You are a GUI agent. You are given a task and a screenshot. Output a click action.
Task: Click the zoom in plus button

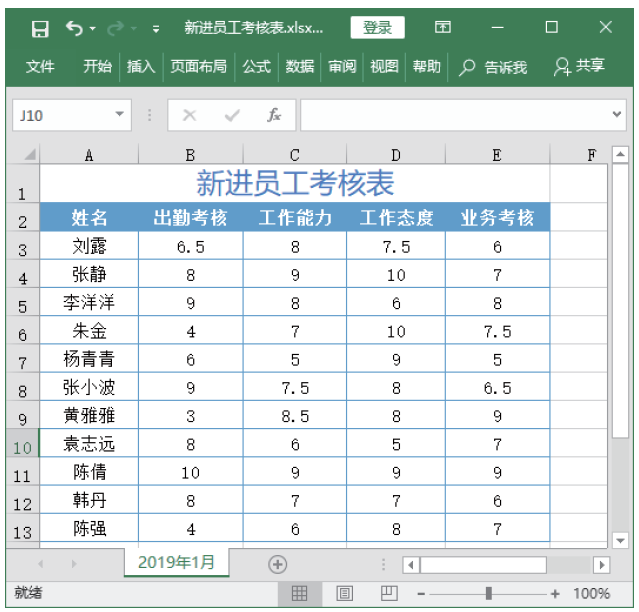(555, 594)
